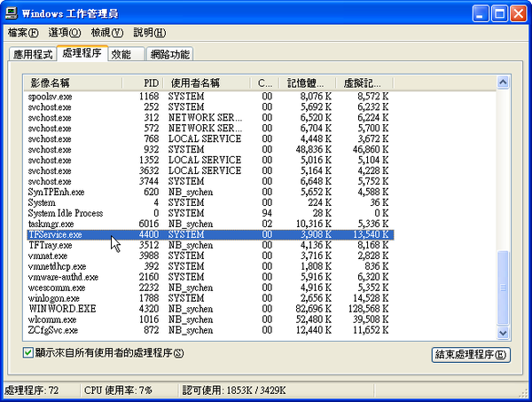The height and width of the screenshot is (402, 532).
Task: Select the TFTray.exe process
Action: coord(210,245)
